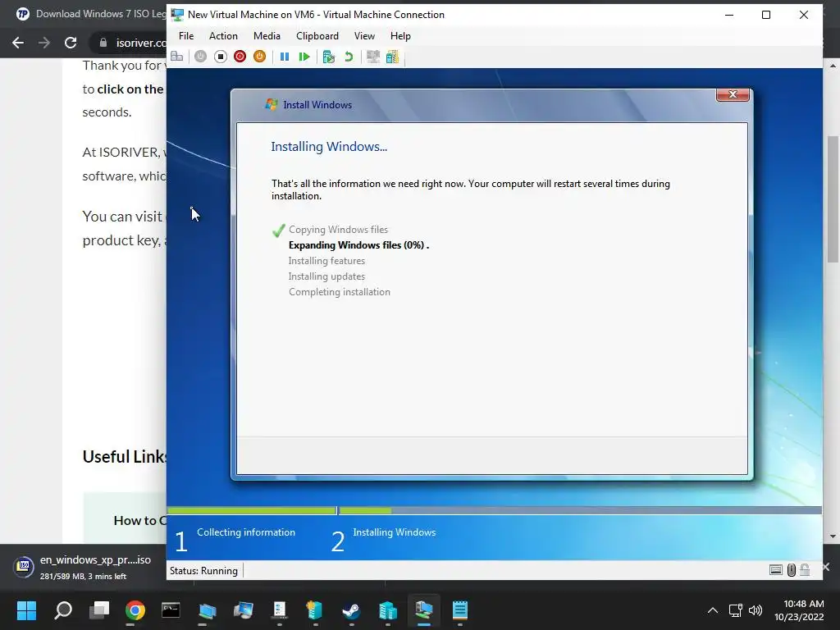The width and height of the screenshot is (840, 630).
Task: Open the Action menu
Action: click(x=223, y=36)
